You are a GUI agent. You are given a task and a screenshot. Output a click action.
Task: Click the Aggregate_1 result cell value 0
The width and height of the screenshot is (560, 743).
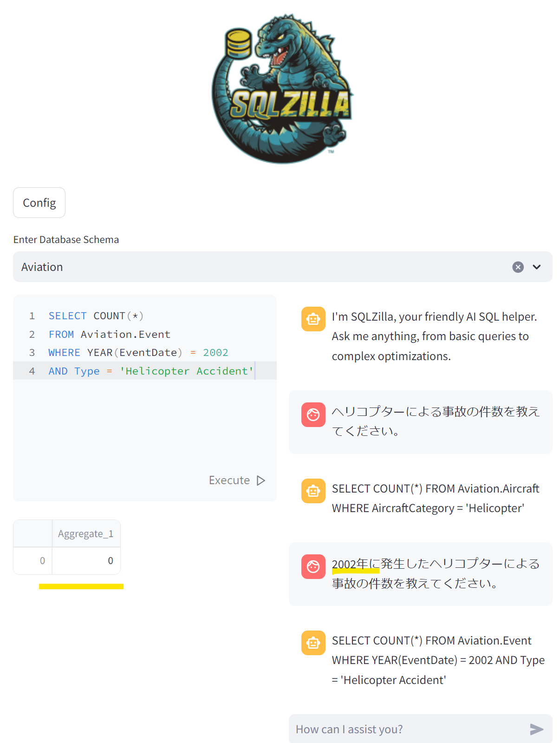86,561
